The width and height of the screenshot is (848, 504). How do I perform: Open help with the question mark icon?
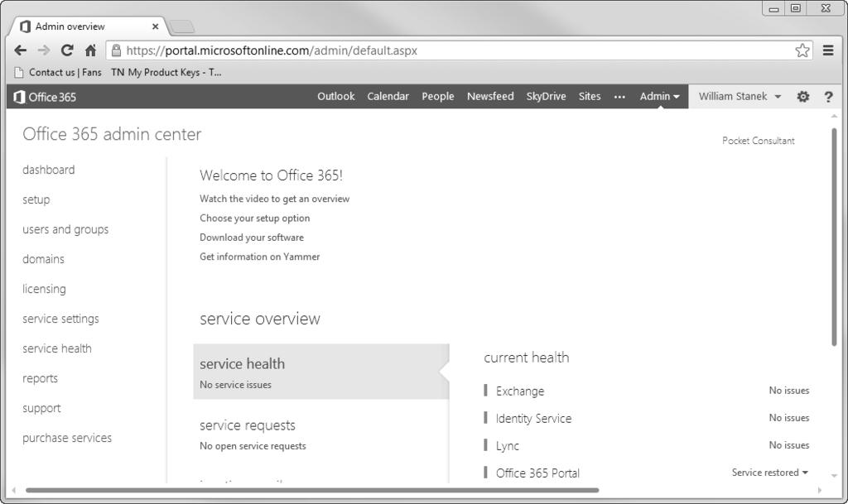828,97
